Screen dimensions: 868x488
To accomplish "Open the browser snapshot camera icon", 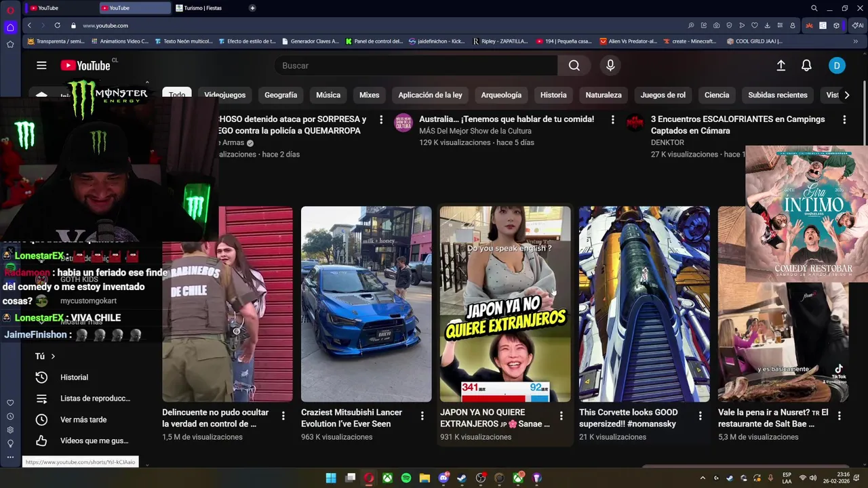I will coord(716,26).
